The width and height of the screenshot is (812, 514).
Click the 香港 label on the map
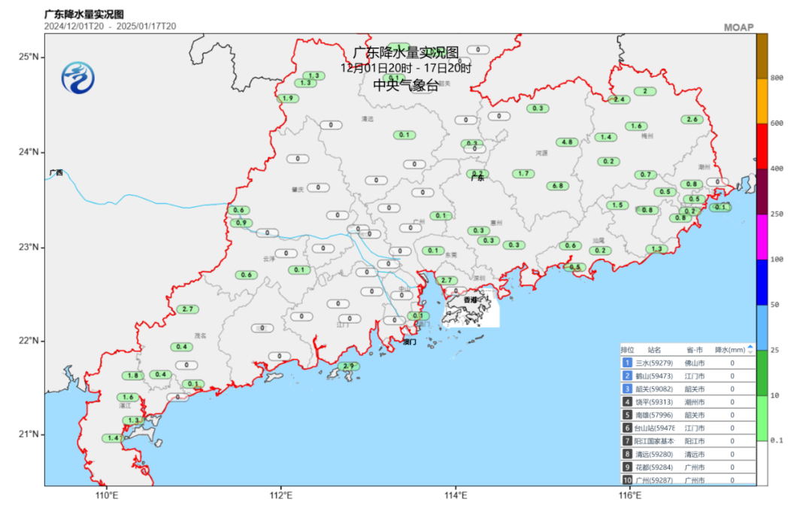[x=470, y=300]
